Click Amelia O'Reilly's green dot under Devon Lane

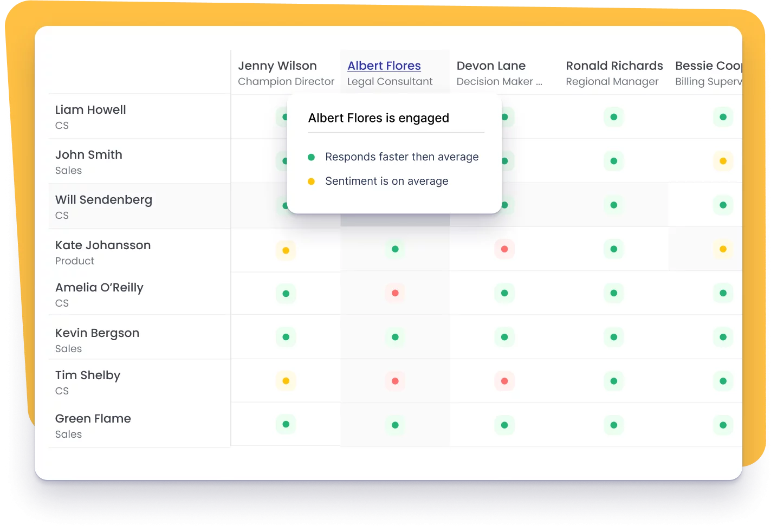[x=504, y=293]
